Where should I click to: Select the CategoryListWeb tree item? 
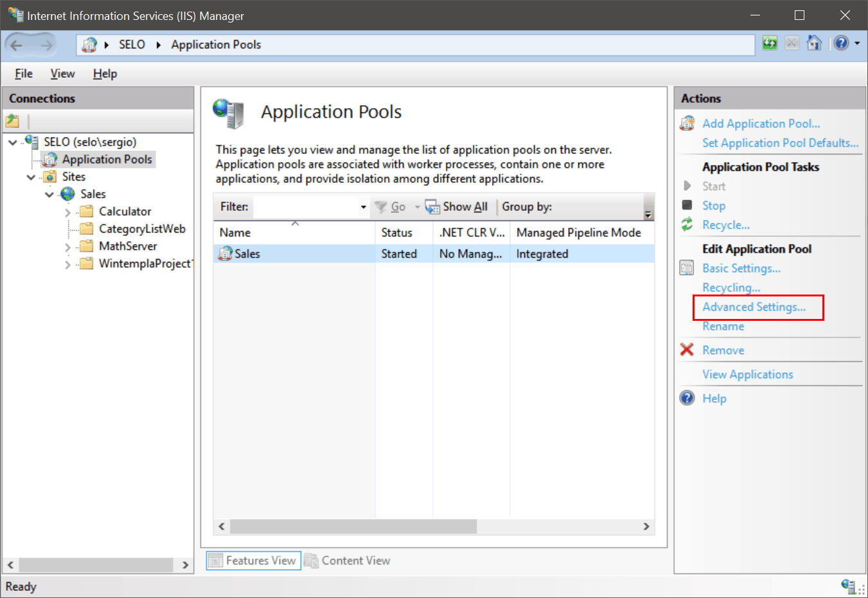tap(142, 228)
